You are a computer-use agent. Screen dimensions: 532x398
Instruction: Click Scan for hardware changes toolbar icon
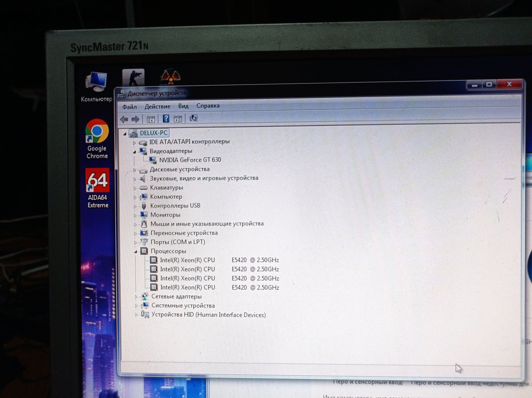tap(193, 118)
